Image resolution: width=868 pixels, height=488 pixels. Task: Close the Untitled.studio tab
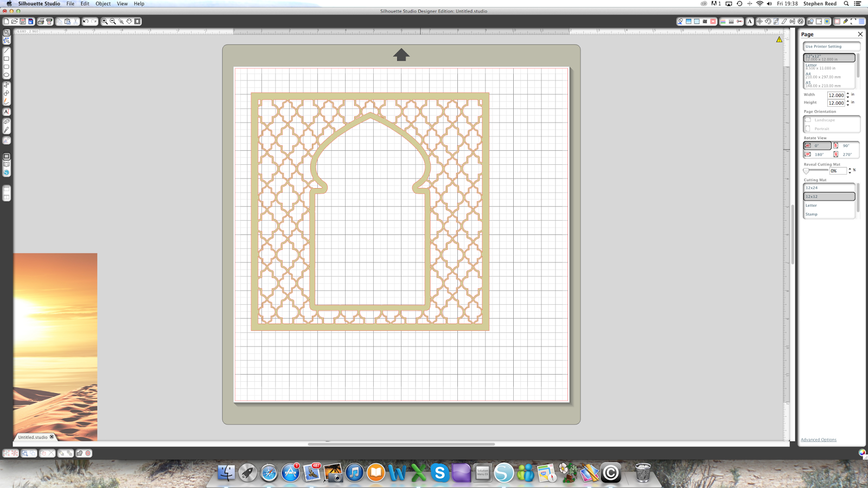click(x=52, y=436)
